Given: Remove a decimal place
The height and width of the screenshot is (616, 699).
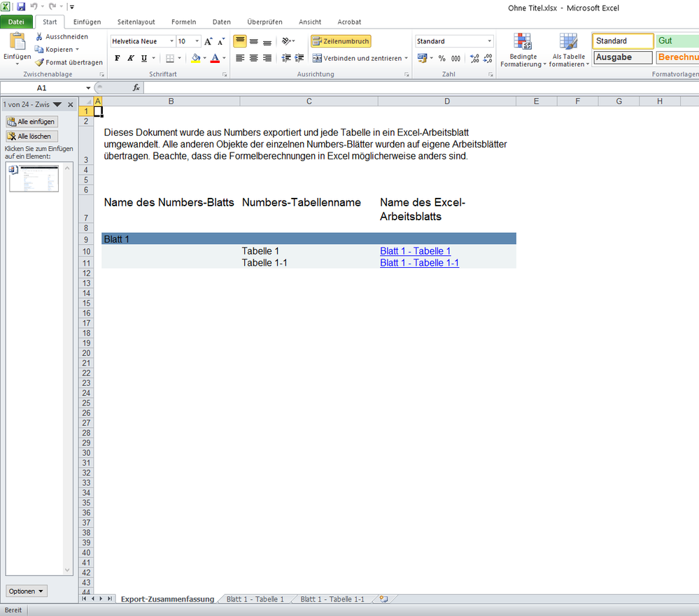Looking at the screenshot, I should [488, 58].
